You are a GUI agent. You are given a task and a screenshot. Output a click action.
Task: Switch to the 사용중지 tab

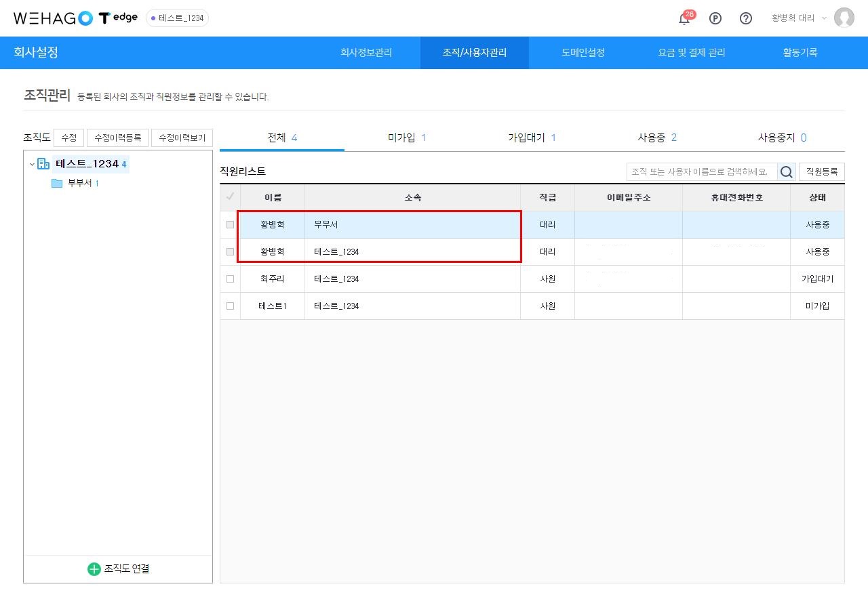point(781,138)
